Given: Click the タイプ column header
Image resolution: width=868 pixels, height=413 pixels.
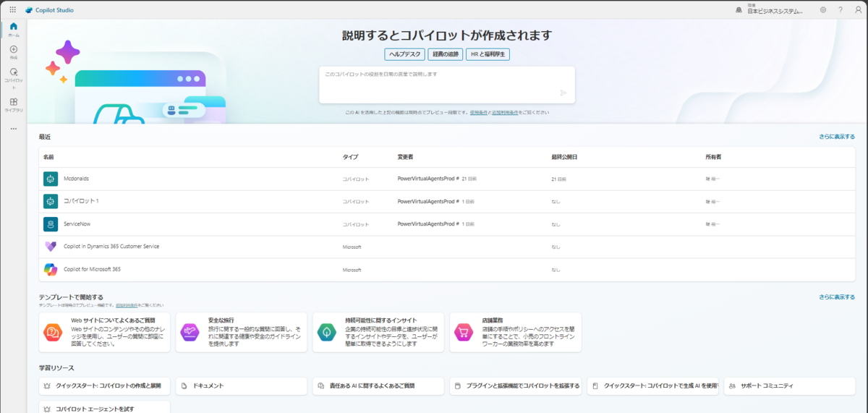Looking at the screenshot, I should tap(350, 156).
